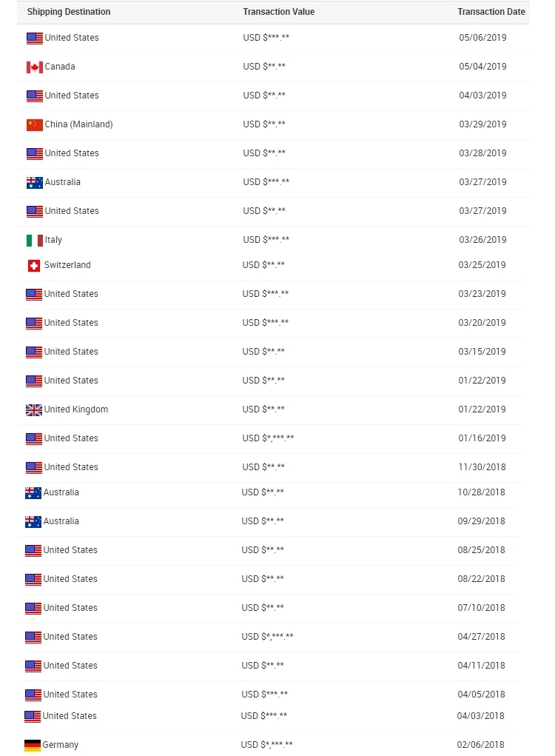This screenshot has width=555, height=756.
Task: Click the Transaction Value column header
Action: point(278,12)
